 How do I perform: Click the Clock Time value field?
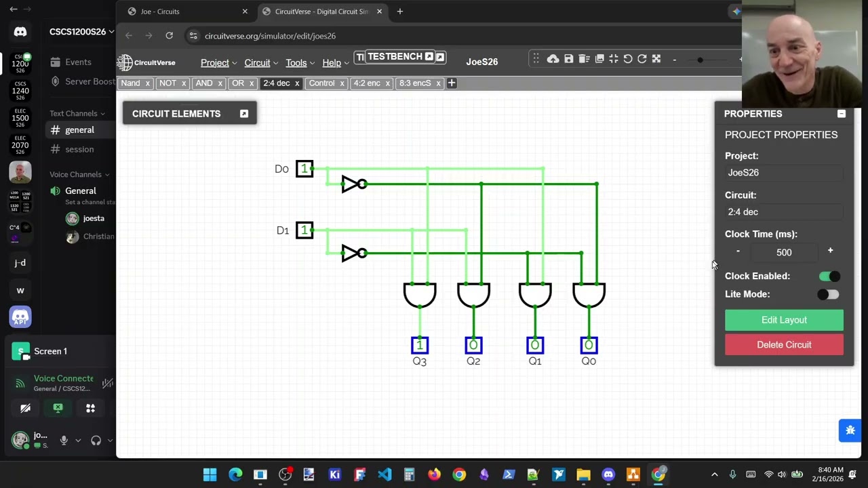[784, 252]
